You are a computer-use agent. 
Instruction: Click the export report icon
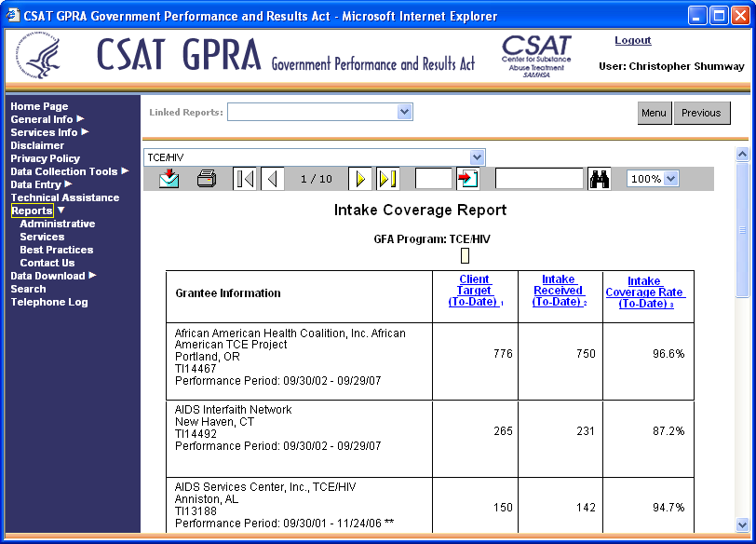[169, 179]
